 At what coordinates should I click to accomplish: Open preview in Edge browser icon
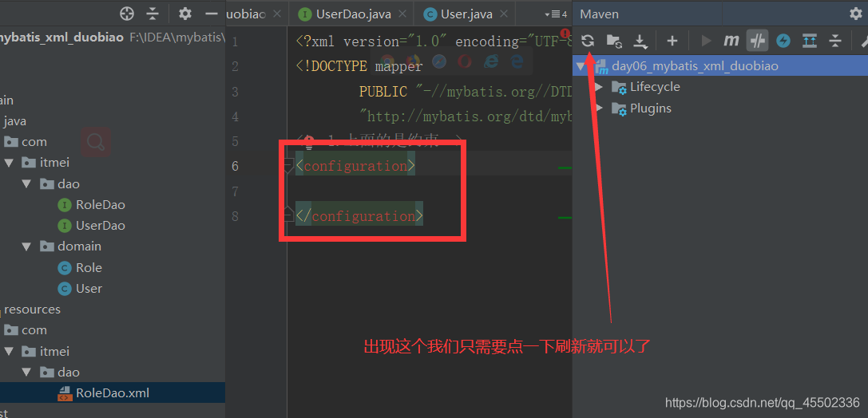(x=517, y=61)
